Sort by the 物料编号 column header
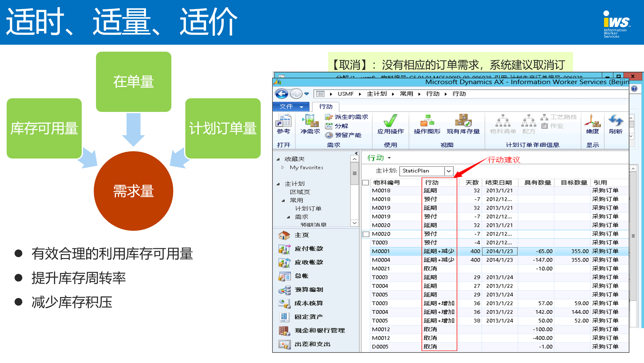Screen dimensions: 644x363 click(x=396, y=183)
